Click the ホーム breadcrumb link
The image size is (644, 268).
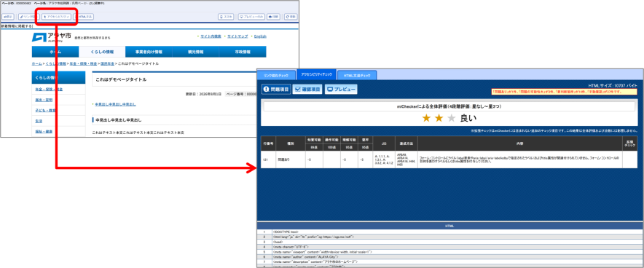[36, 64]
